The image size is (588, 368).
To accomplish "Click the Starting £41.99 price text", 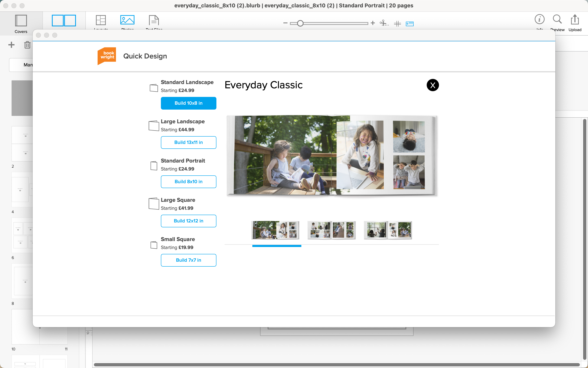I will tap(177, 208).
